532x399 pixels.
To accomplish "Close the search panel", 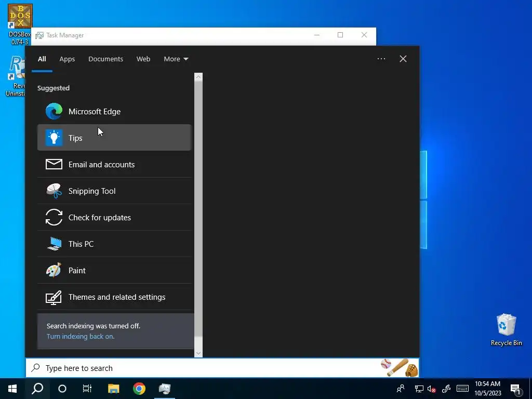I will (x=403, y=59).
